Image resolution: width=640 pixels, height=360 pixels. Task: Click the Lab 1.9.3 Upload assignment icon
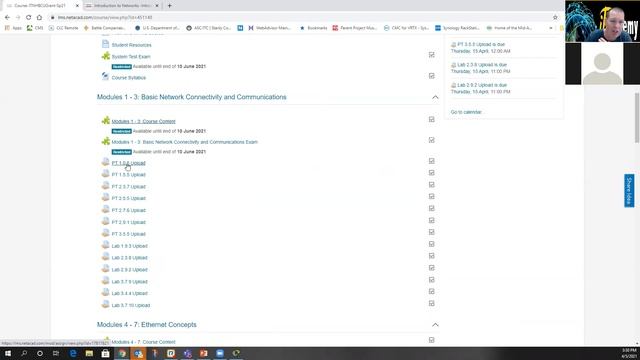(x=106, y=245)
